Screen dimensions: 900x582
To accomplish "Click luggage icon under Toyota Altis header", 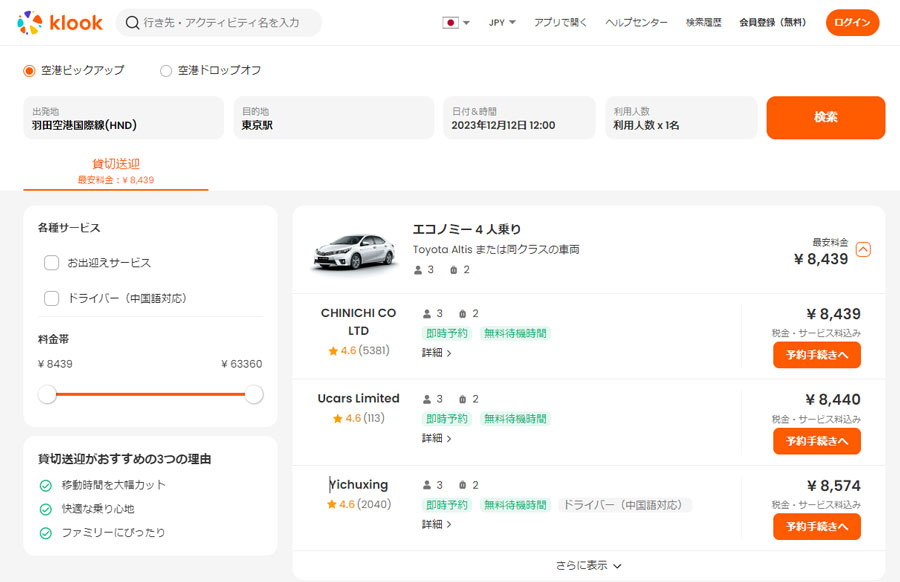I will tap(453, 270).
